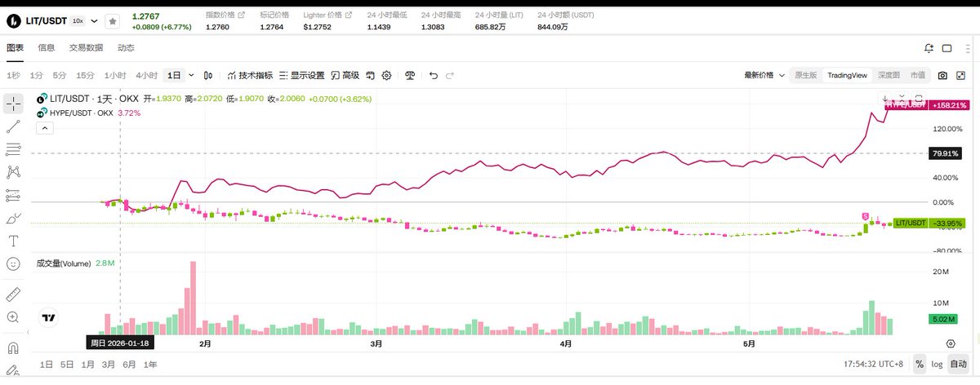Open the compare symbols scale icon
This screenshot has height=385, width=980.
tap(410, 75)
